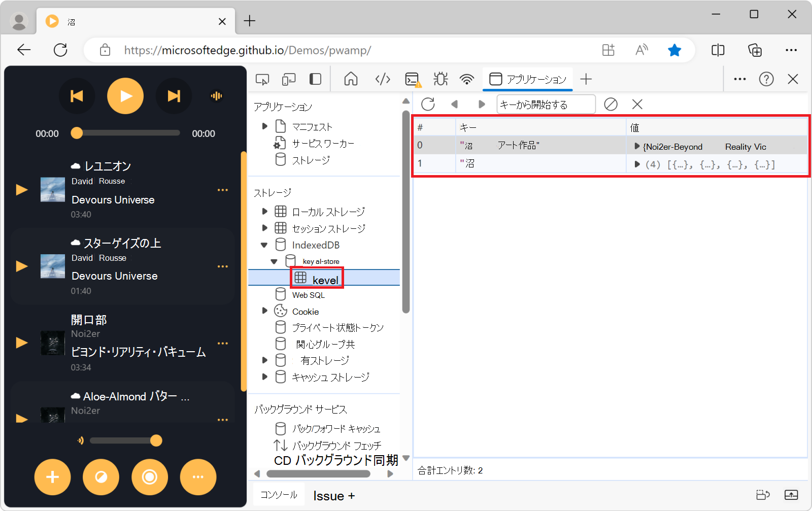
Task: Add a new song with the plus button
Action: tap(52, 477)
